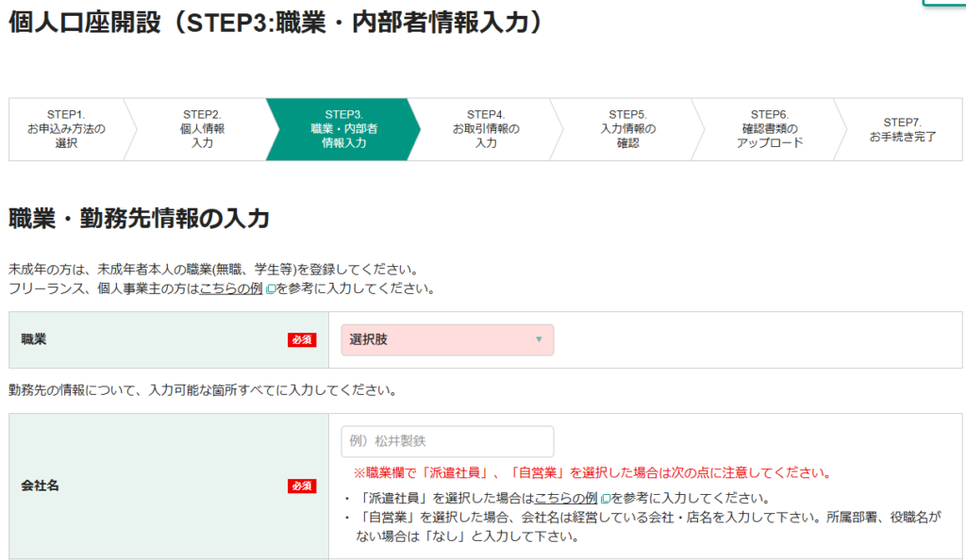Click the red 必須 badge in the 職業 row
Viewport: 966px width, 560px height.
[x=301, y=340]
